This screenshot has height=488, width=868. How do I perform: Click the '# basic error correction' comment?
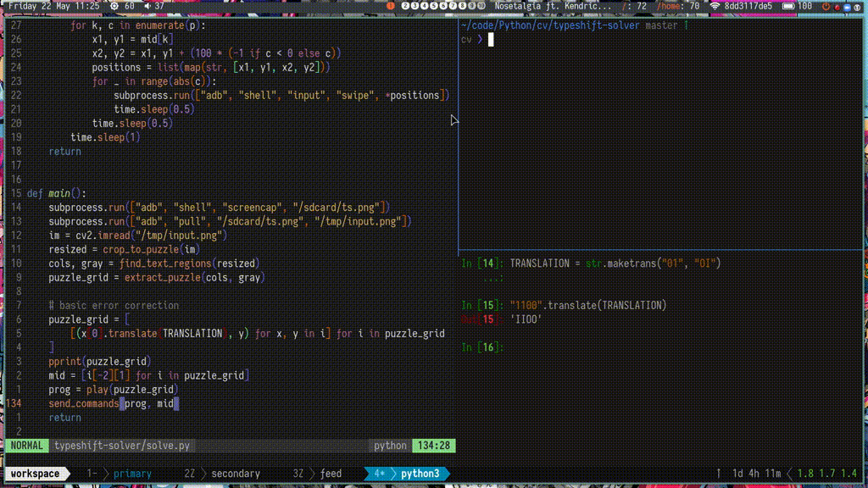pos(114,305)
